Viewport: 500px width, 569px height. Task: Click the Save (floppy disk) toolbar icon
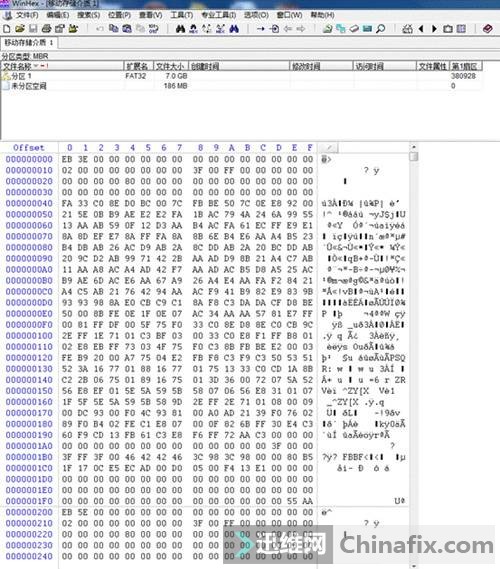(33, 29)
